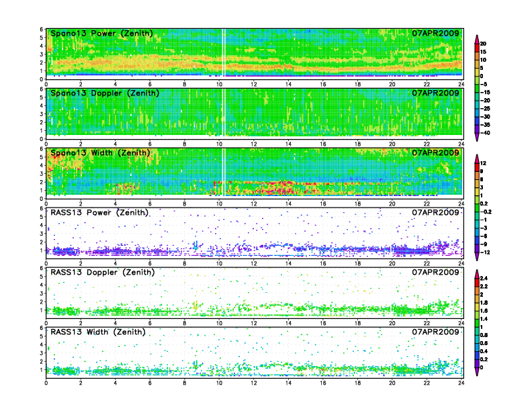Click the 'Spano13 Power (Zenith)' panel title

(101, 33)
